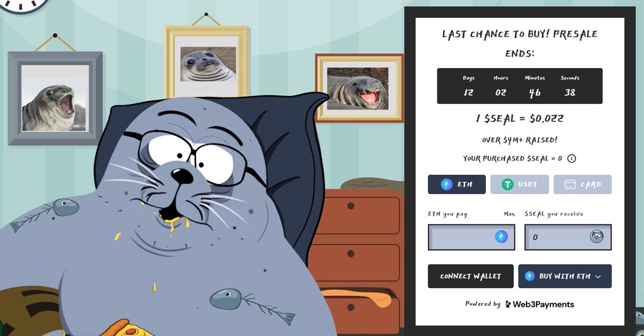Click the screaming seal framed photo

tap(55, 98)
